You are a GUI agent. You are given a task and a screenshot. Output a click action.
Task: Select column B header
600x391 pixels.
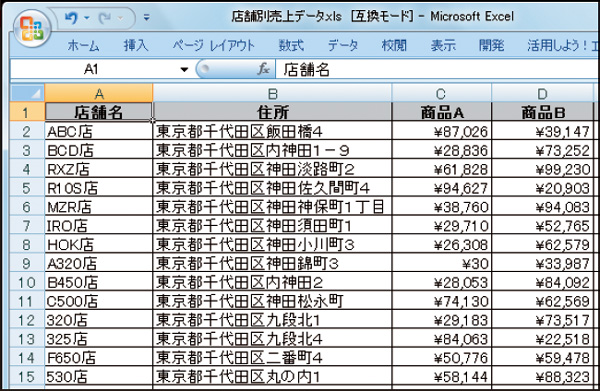click(272, 93)
